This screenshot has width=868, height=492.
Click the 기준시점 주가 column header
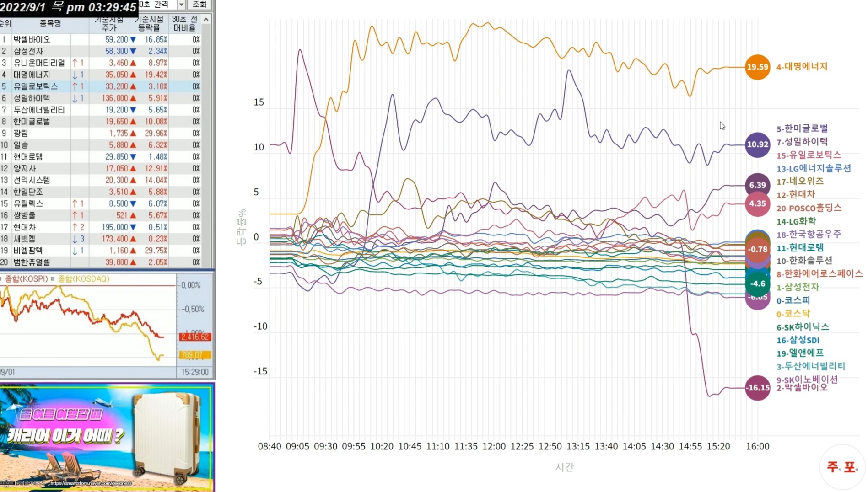click(x=109, y=23)
